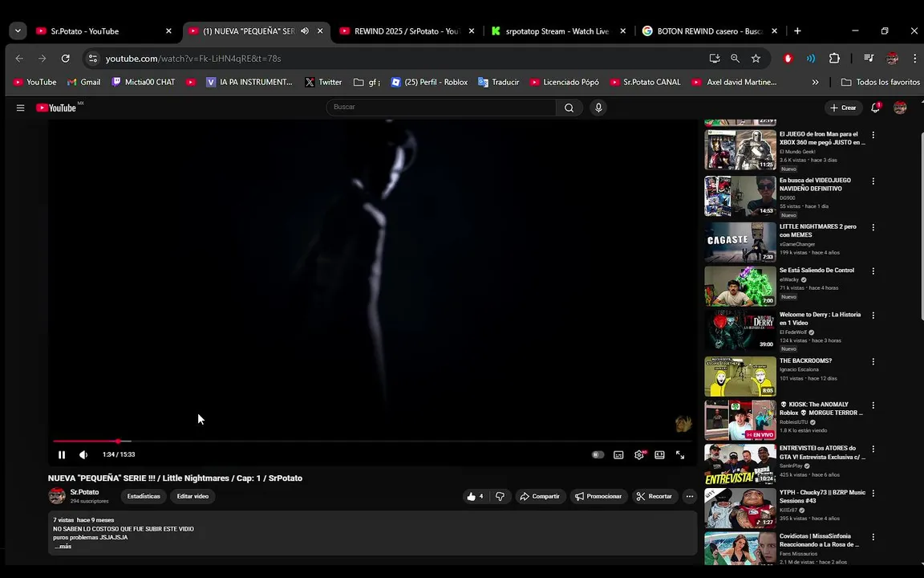Switch to the srpotatop Stream tab
Screen dimensions: 924x578
point(557,31)
